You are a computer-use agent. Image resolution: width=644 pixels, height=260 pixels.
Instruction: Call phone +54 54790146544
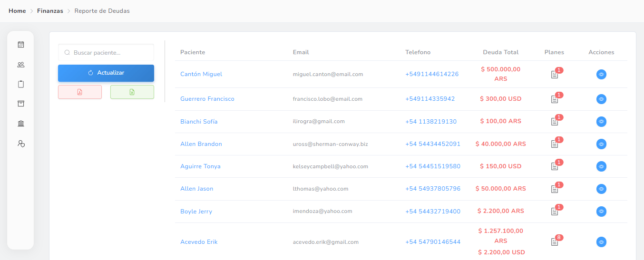click(x=433, y=242)
